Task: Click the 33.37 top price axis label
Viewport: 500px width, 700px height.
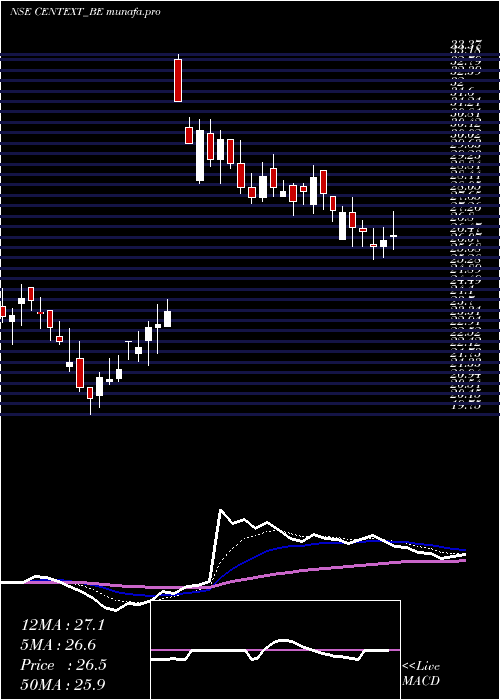Action: point(467,43)
